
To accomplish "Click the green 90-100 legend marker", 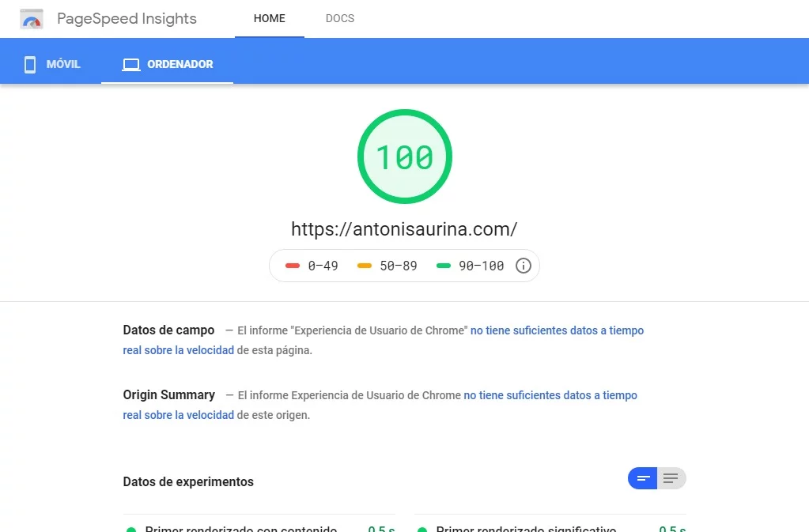I will coord(443,266).
